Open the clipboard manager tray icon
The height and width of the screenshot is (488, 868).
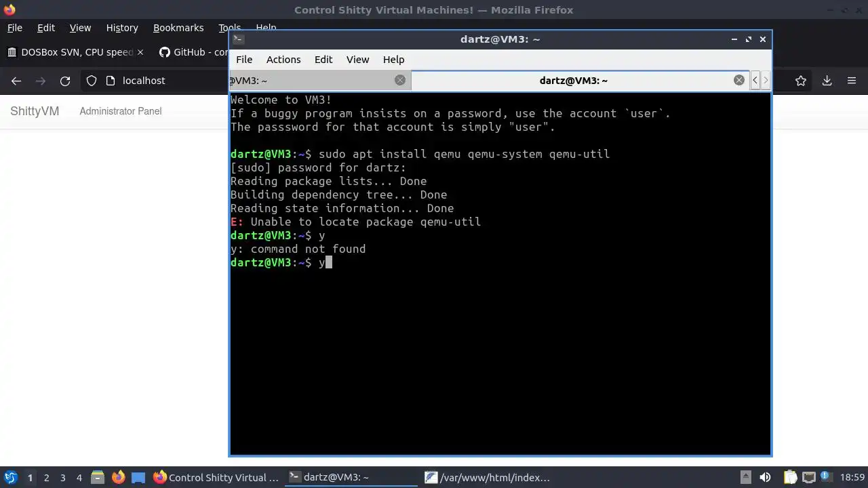pyautogui.click(x=790, y=477)
